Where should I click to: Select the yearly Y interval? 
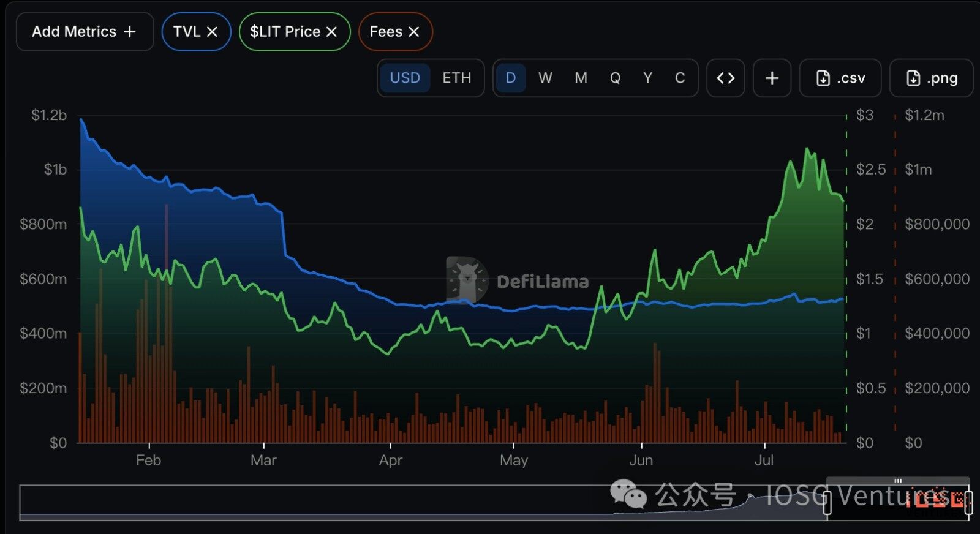(647, 78)
